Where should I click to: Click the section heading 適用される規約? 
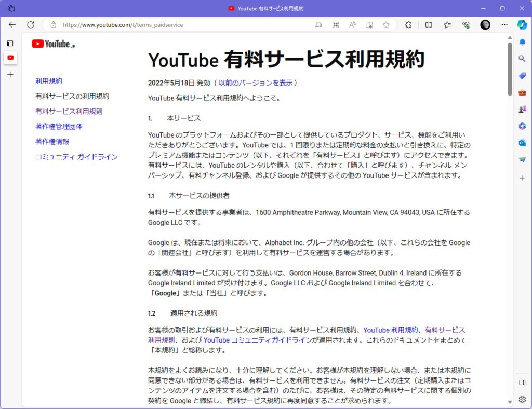(x=194, y=313)
